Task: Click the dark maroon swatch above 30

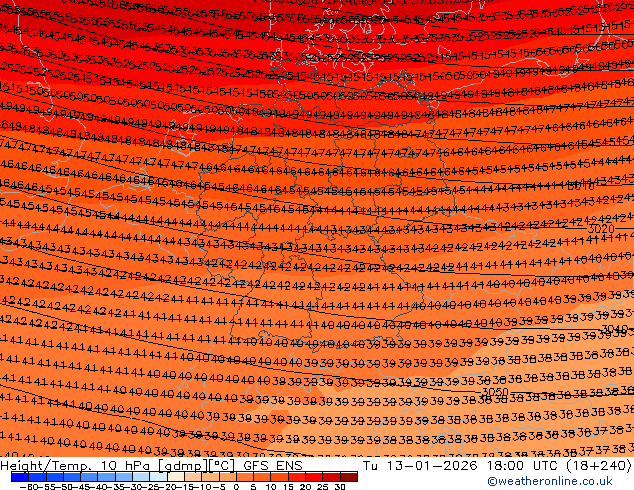Action: click(x=349, y=477)
